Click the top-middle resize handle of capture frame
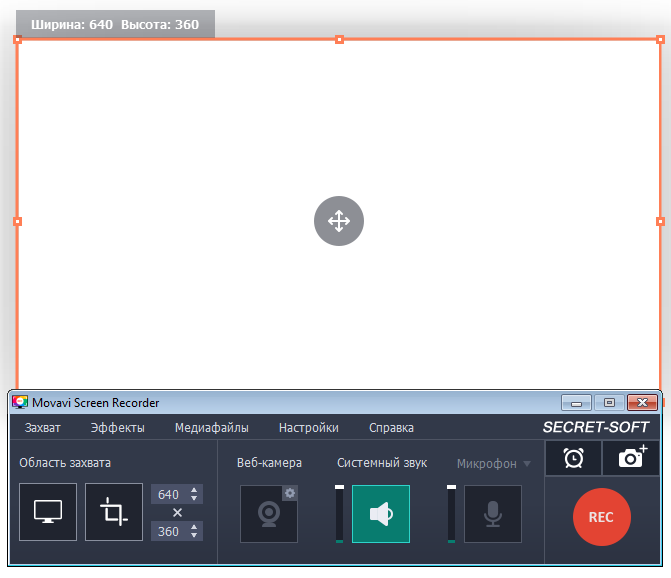Screen dimensions: 671x578 [x=339, y=40]
